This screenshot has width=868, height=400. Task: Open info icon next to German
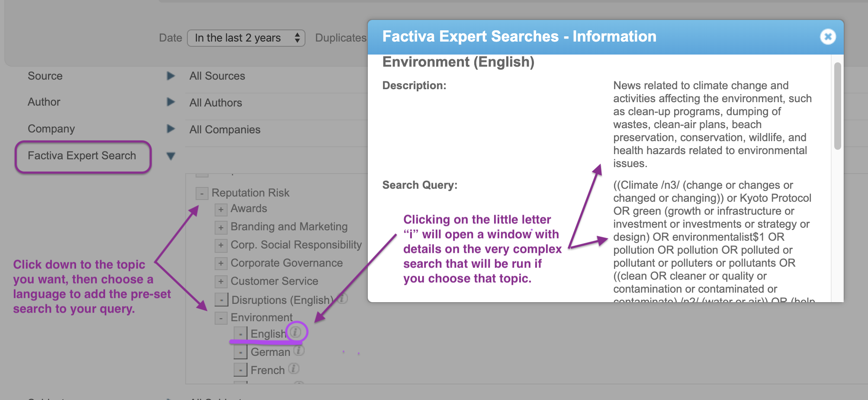[x=299, y=350]
